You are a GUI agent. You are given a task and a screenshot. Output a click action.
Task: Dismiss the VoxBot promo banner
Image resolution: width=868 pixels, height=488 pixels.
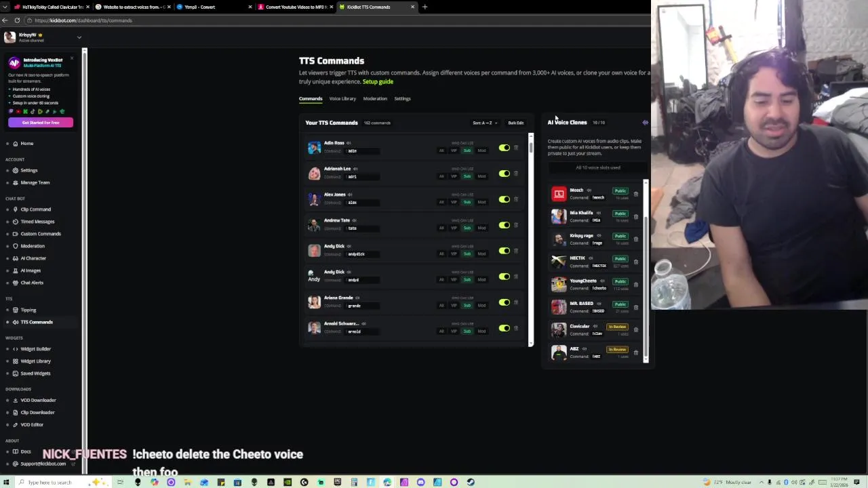(72, 58)
